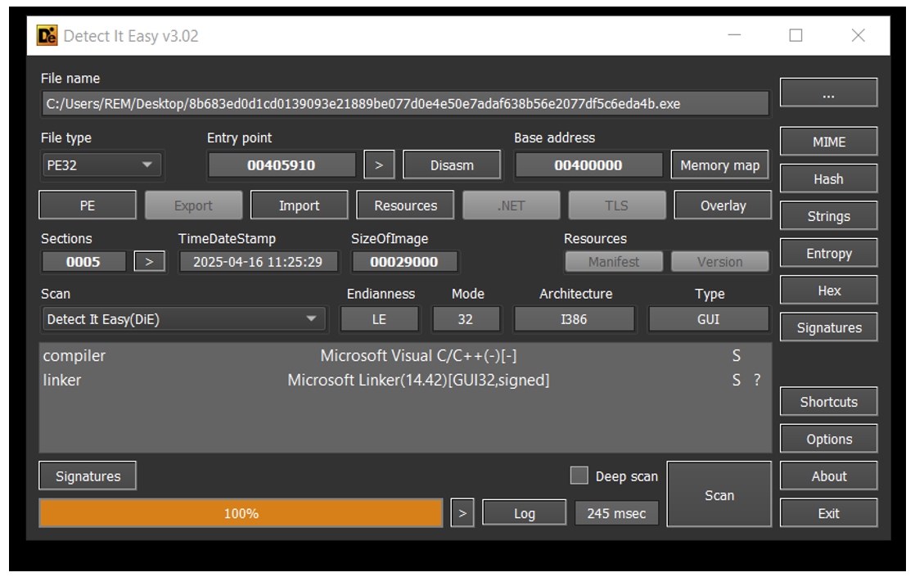Click the Sections value 0005
The height and width of the screenshot is (586, 924).
coord(83,262)
